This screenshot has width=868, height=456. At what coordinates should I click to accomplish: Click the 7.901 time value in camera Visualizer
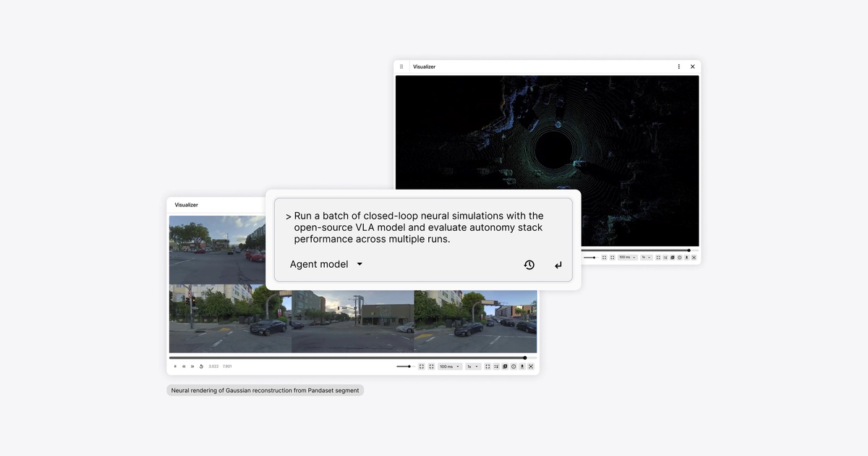pyautogui.click(x=227, y=366)
